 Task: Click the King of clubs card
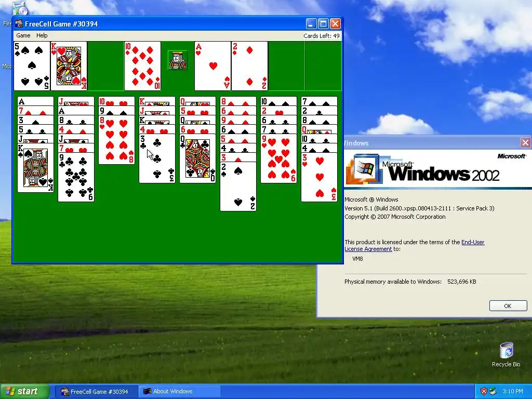tap(157, 120)
